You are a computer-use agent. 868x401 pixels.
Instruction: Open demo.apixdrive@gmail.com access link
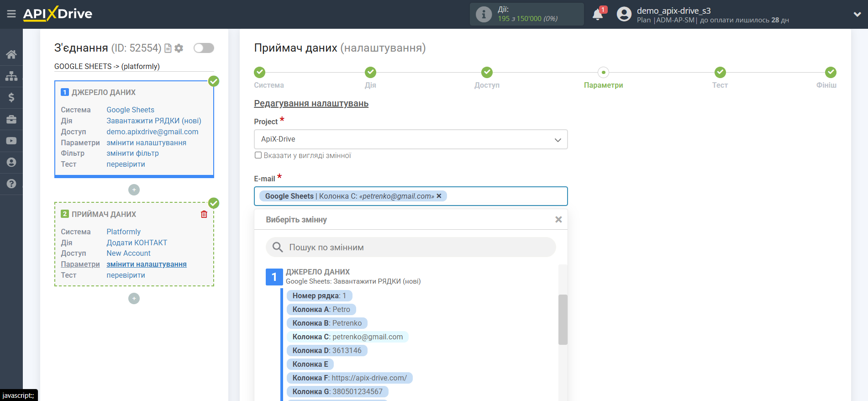pyautogui.click(x=153, y=132)
